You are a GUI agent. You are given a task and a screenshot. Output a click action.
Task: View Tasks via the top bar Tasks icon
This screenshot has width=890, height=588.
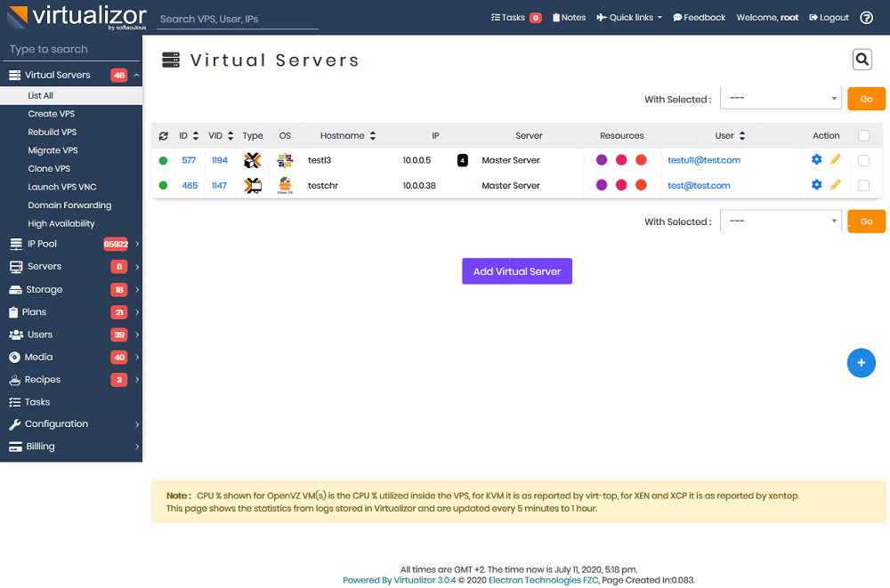tap(511, 17)
